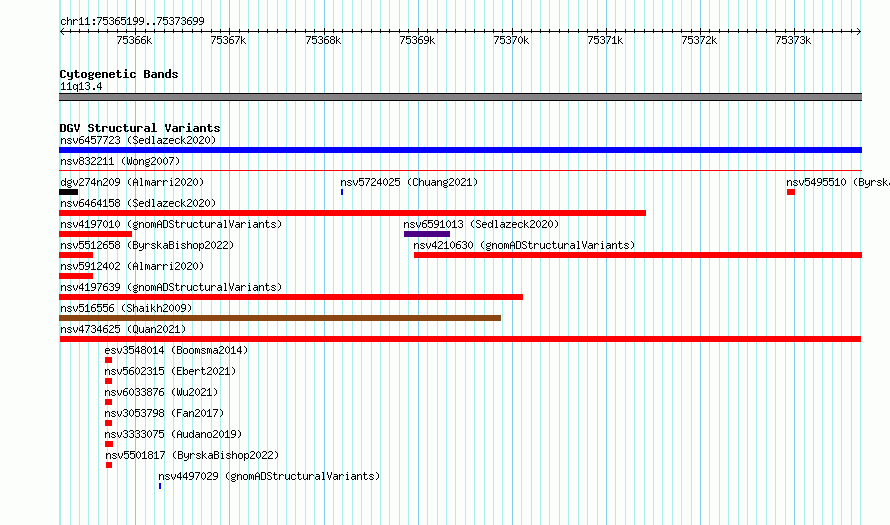This screenshot has height=525, width=890.
Task: Click the nsv3333075 (Audano2019) label
Action: [x=173, y=434]
